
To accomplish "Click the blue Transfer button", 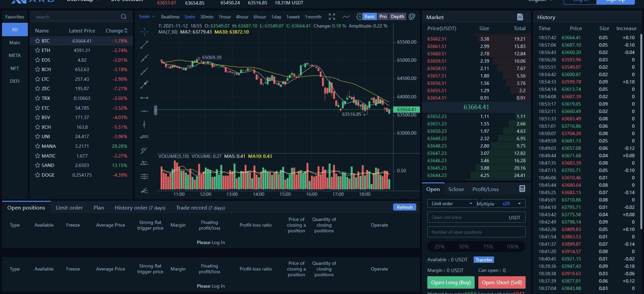I will pos(484,260).
